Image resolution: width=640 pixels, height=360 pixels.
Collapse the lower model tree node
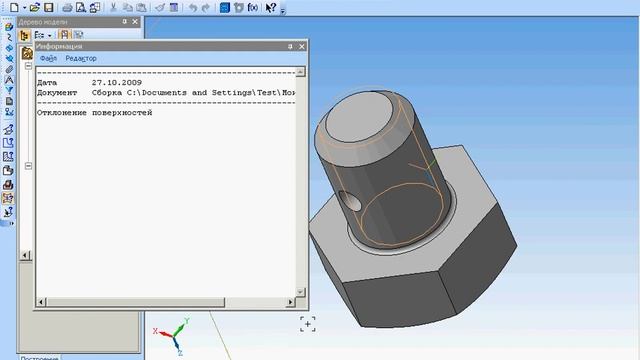tap(28, 166)
